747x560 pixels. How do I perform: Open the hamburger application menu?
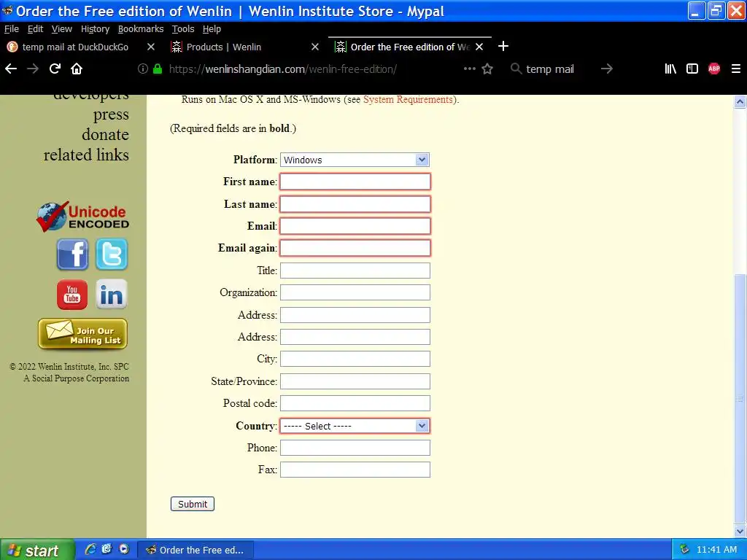pos(736,69)
